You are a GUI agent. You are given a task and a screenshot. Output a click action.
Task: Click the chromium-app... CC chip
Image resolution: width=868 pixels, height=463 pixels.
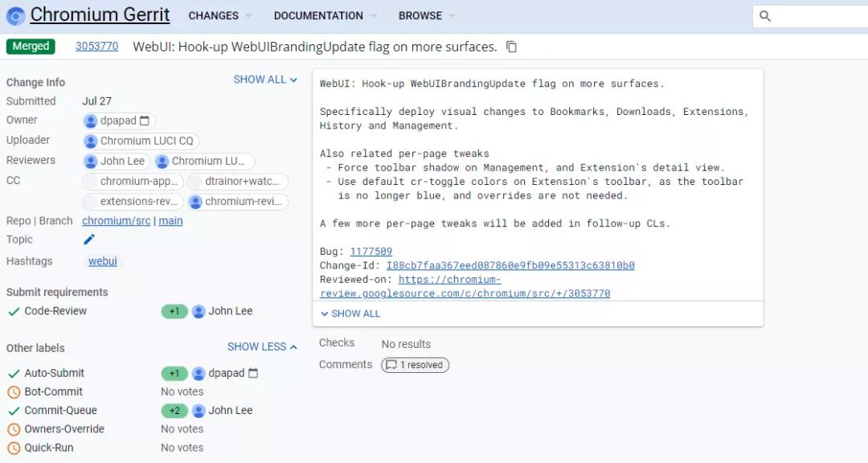pos(133,181)
